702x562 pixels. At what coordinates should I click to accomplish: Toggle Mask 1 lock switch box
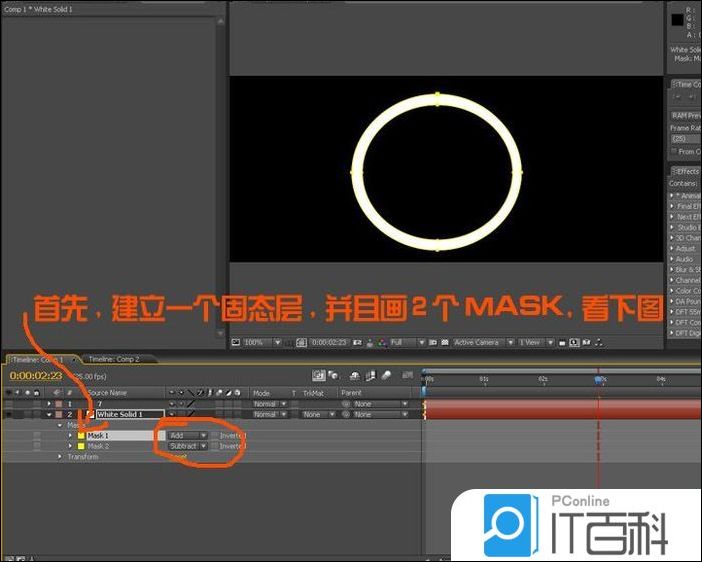pyautogui.click(x=37, y=435)
